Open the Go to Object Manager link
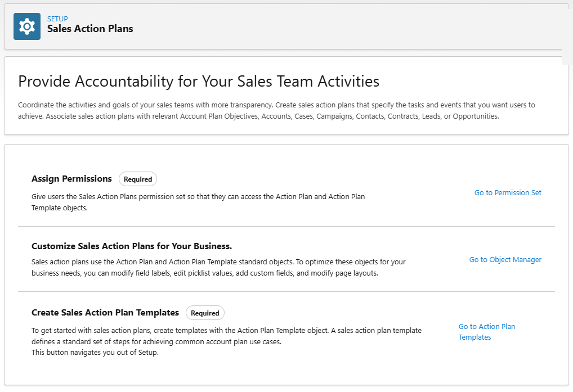This screenshot has height=392, width=573. 505,260
